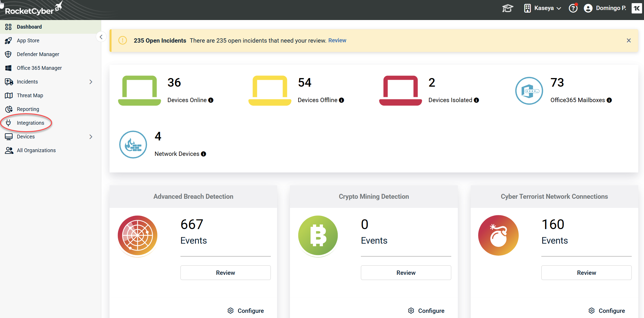Image resolution: width=644 pixels, height=318 pixels.
Task: Click the Devices Isolated info icon
Action: pyautogui.click(x=476, y=100)
